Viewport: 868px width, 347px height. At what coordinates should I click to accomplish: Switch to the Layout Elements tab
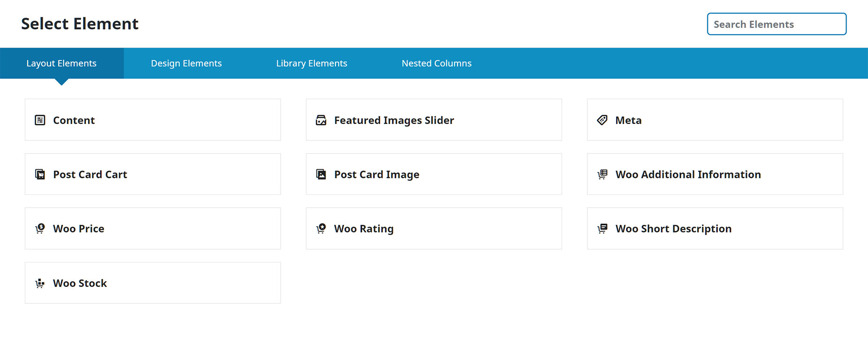point(61,63)
